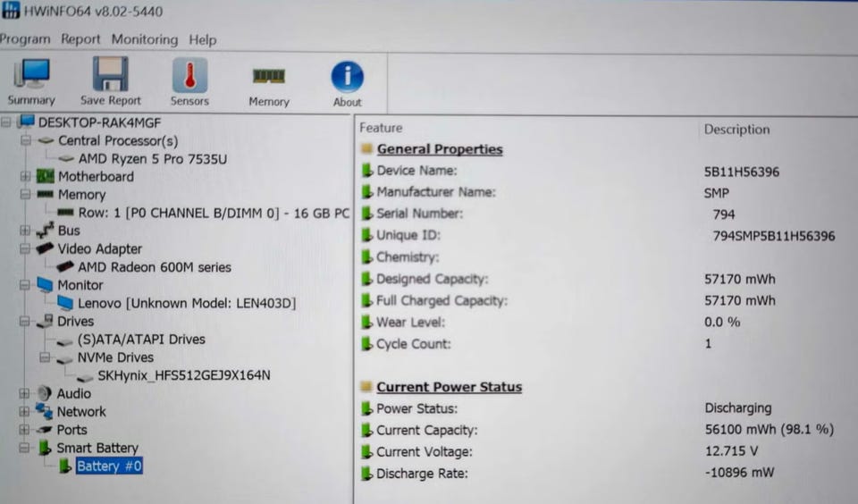Click the Battery #0 icon
Viewport: 858px width, 504px height.
click(x=65, y=466)
